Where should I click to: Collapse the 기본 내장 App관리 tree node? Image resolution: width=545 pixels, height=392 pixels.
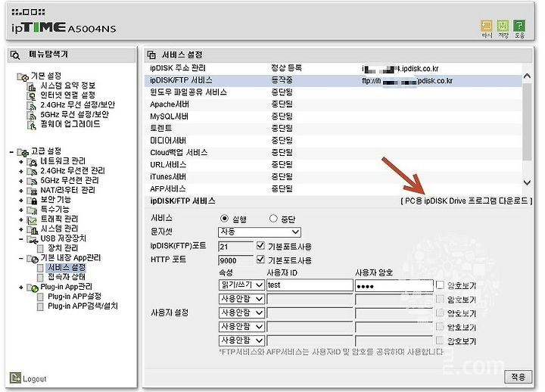point(21,259)
